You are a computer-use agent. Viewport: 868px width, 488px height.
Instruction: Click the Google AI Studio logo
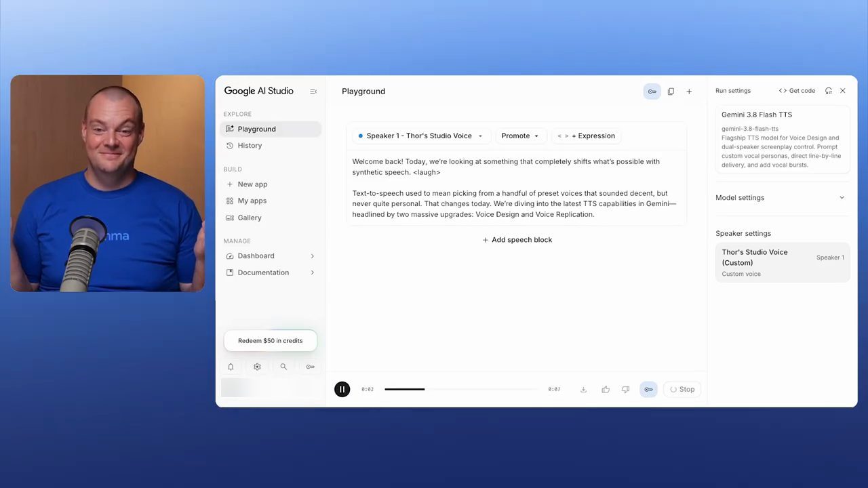coord(259,91)
